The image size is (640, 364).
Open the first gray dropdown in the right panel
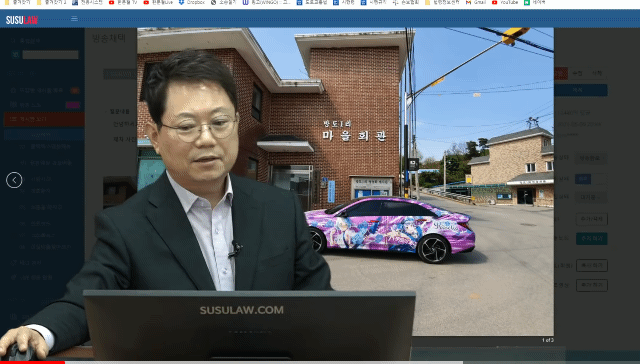[x=591, y=158]
